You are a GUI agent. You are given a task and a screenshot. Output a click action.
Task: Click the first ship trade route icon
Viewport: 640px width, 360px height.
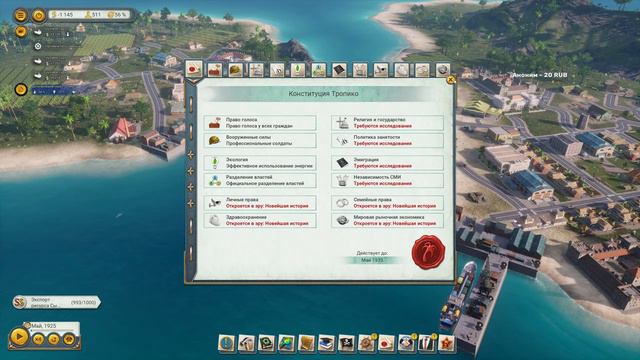[38, 32]
